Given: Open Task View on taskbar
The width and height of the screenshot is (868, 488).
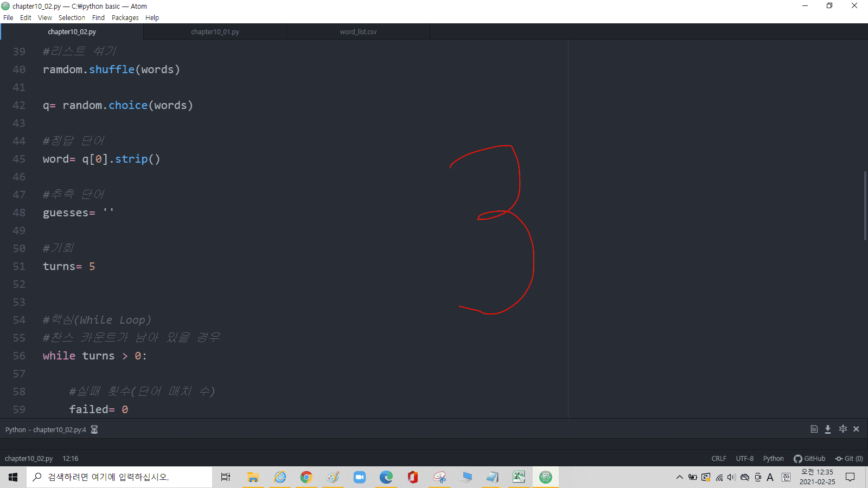Looking at the screenshot, I should pyautogui.click(x=226, y=477).
